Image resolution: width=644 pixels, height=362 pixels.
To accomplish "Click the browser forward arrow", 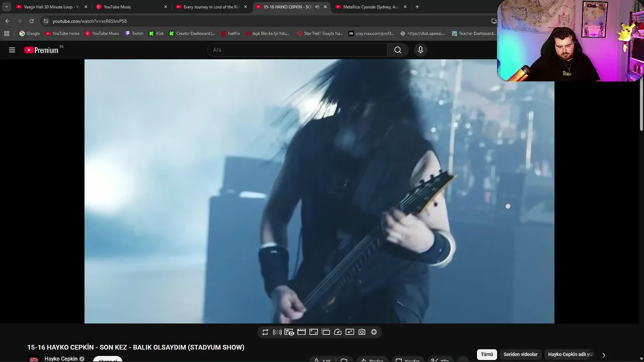I will click(19, 21).
